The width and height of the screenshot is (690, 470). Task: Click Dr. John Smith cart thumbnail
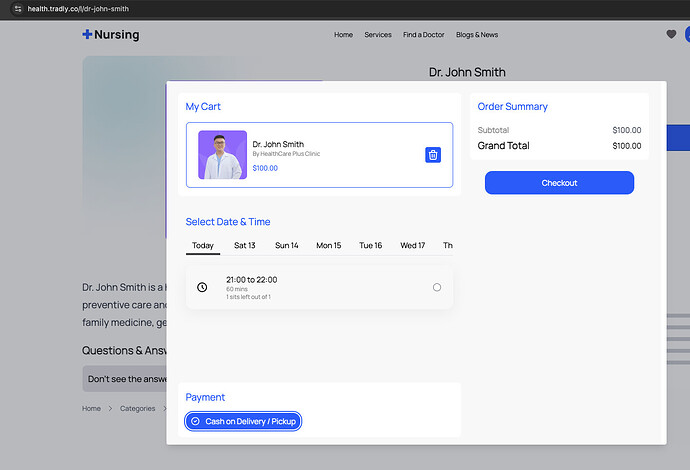[x=222, y=155]
